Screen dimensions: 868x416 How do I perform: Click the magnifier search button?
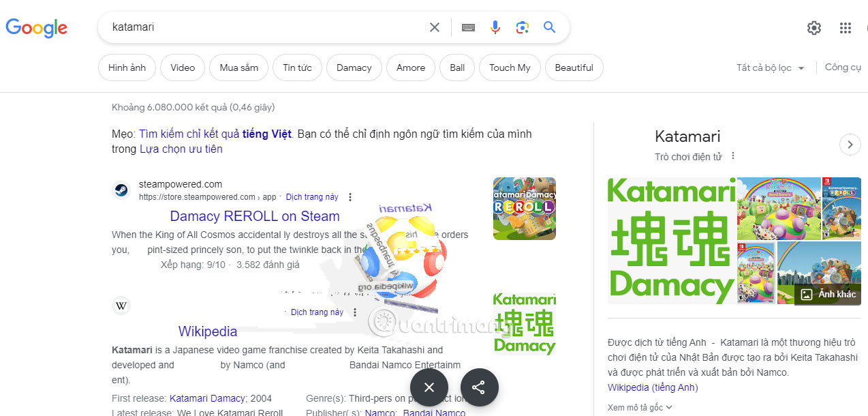tap(550, 27)
